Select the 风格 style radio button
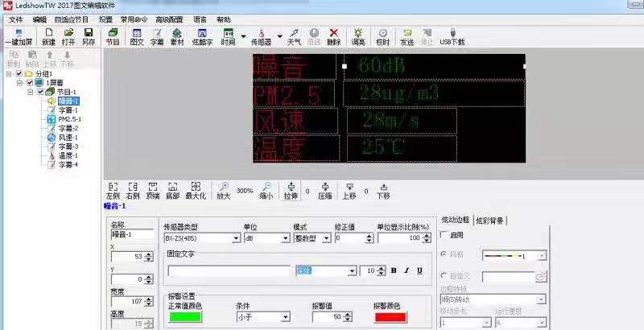The width and height of the screenshot is (644, 330). pyautogui.click(x=444, y=254)
